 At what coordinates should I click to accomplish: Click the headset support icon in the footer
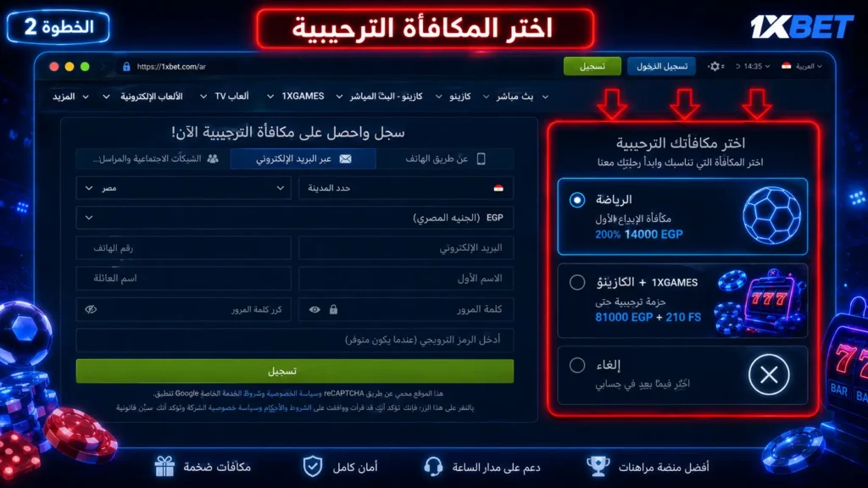coord(433,467)
